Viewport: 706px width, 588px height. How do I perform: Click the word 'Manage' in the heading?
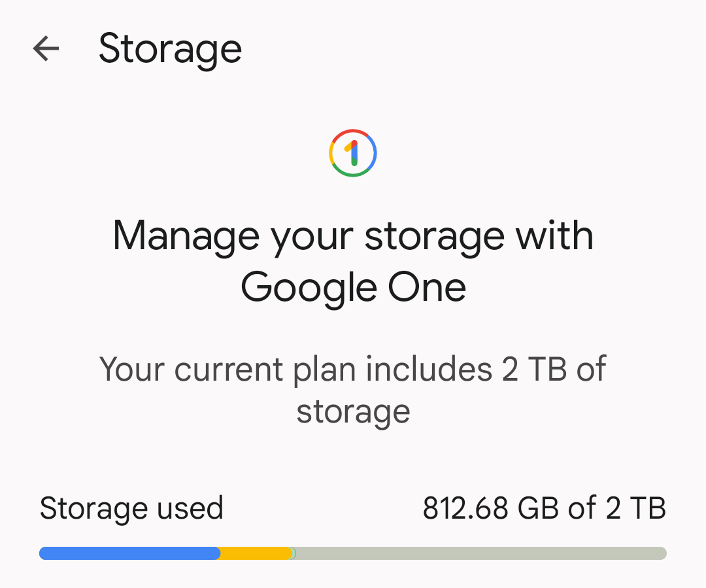click(186, 235)
